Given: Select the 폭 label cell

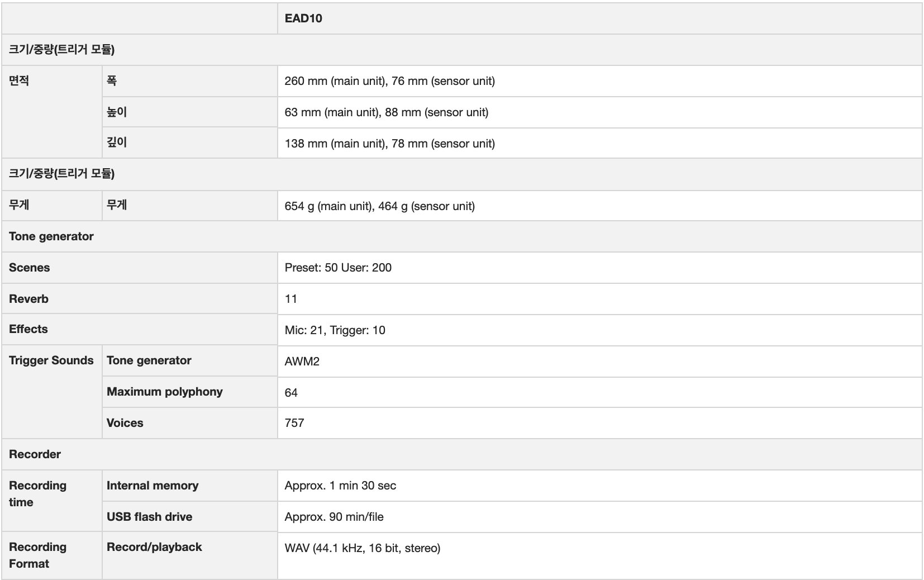Looking at the screenshot, I should (x=112, y=81).
